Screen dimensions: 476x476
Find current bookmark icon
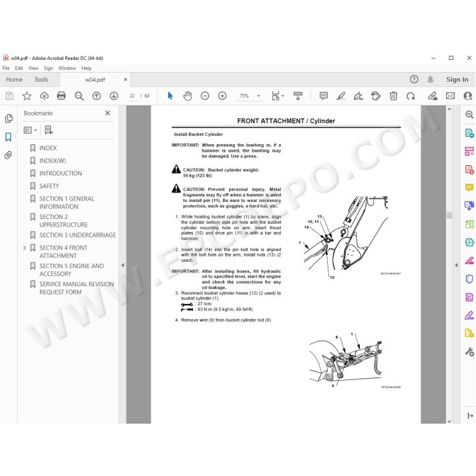[x=48, y=131]
